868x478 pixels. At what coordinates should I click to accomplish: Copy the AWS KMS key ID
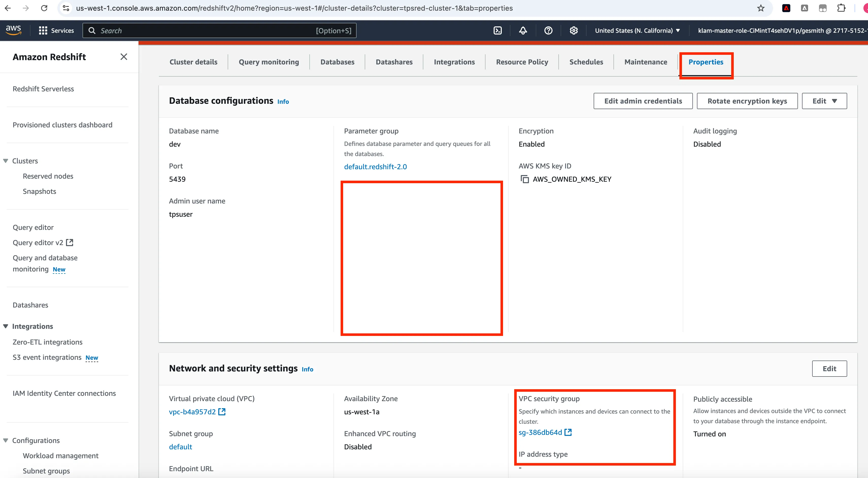(x=525, y=179)
